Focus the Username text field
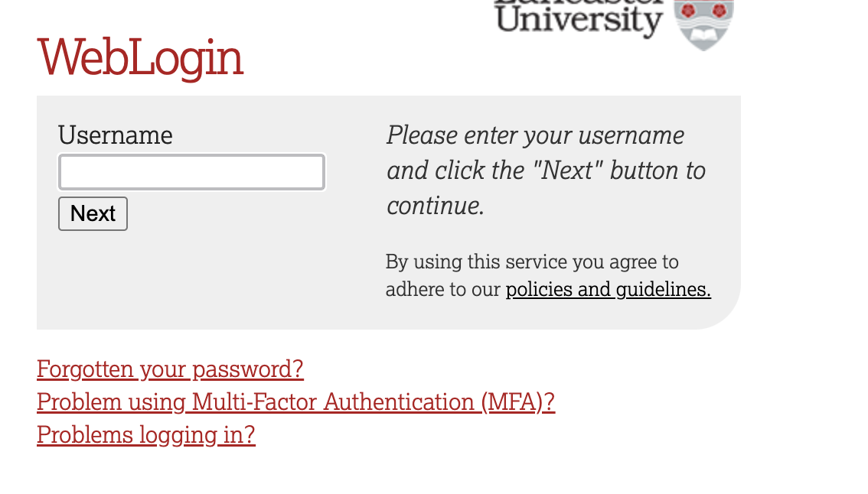 [x=192, y=172]
